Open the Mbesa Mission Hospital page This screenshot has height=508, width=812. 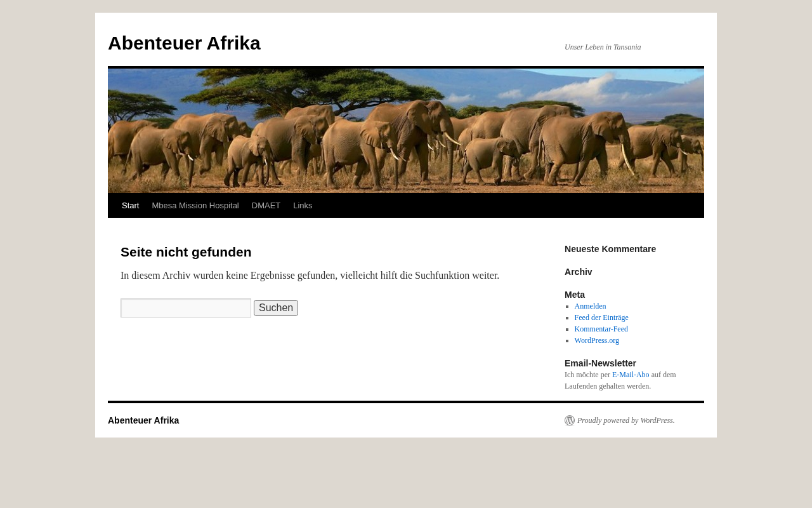195,206
